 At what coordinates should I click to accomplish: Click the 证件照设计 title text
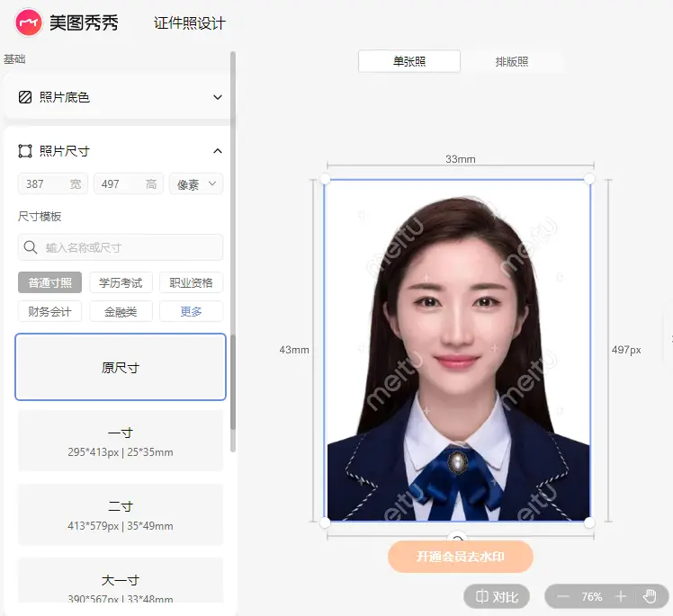coord(190,23)
